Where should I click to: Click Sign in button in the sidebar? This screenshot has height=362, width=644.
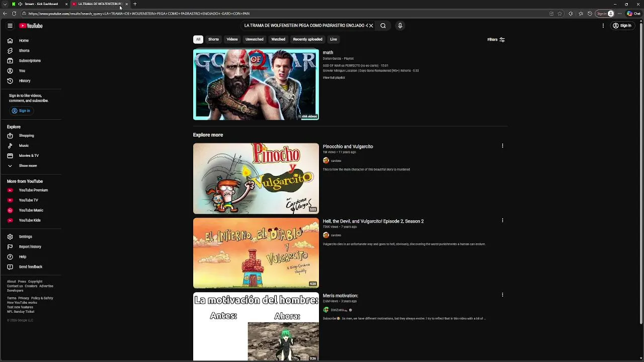click(21, 111)
